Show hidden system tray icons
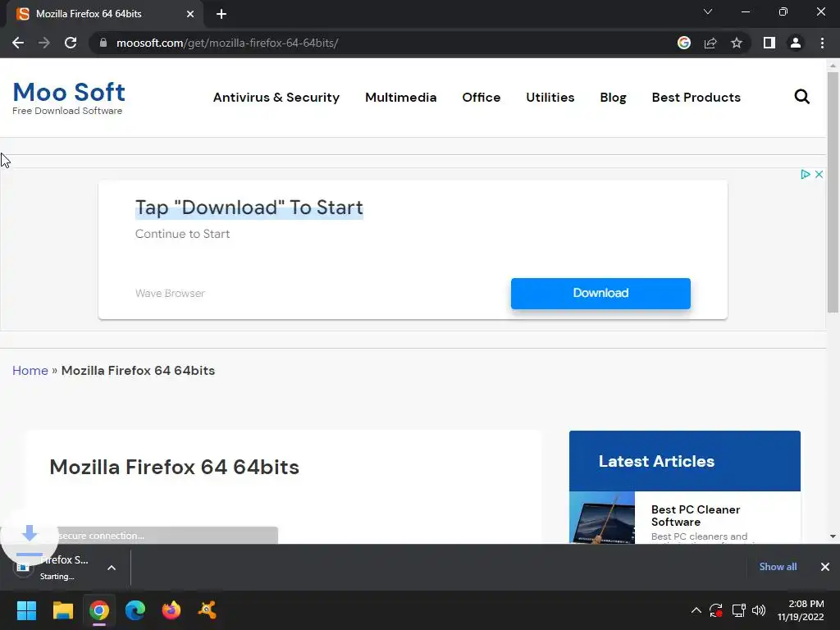 [x=696, y=610]
